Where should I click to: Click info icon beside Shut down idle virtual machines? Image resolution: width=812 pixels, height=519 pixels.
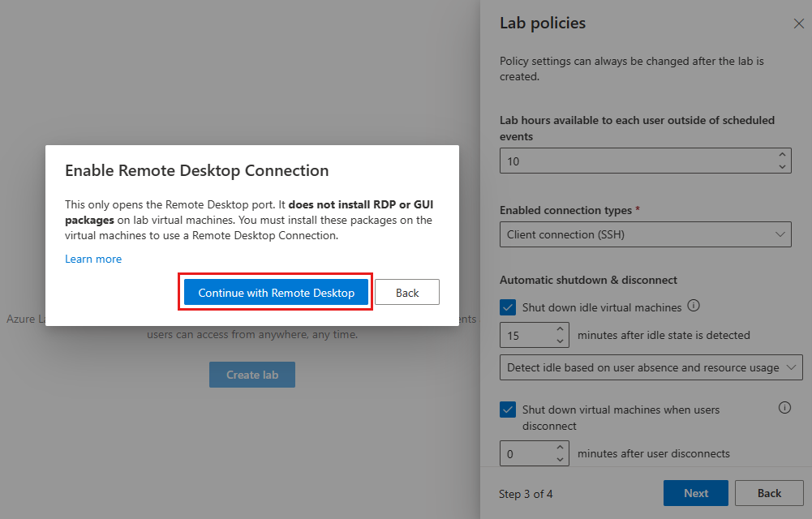(694, 306)
